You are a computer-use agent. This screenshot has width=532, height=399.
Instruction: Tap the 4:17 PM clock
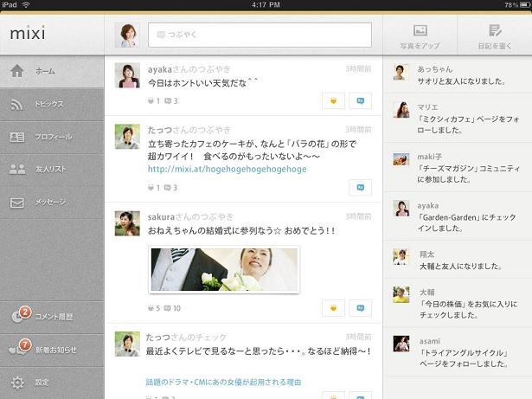(266, 4)
